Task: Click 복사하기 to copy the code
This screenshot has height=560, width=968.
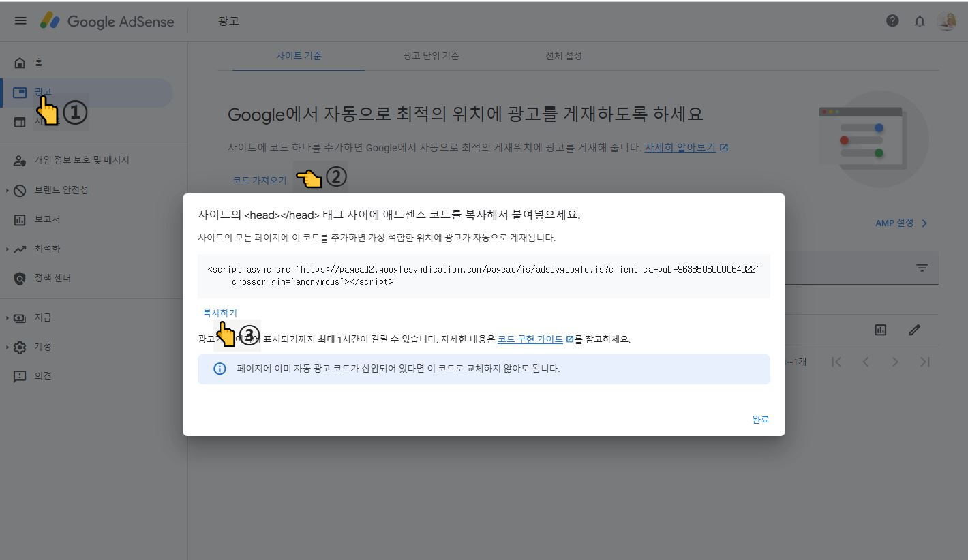Action: 220,313
